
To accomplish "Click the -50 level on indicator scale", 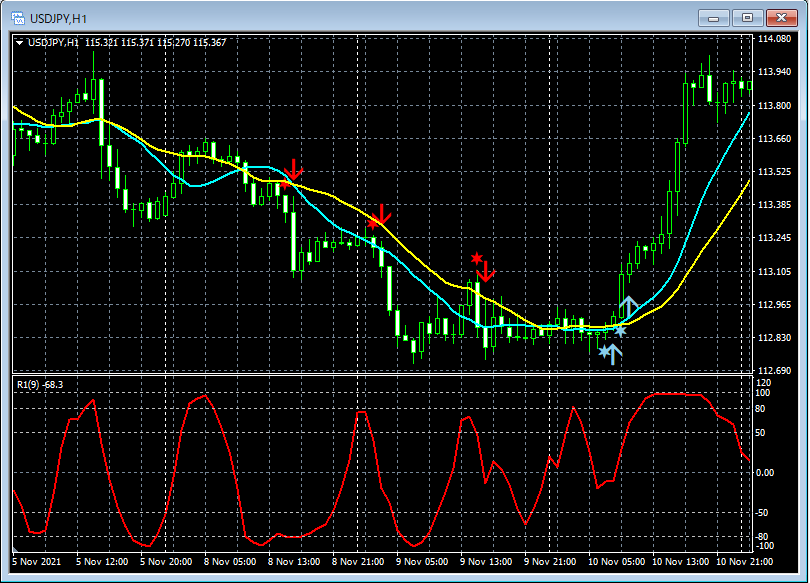I will point(762,513).
